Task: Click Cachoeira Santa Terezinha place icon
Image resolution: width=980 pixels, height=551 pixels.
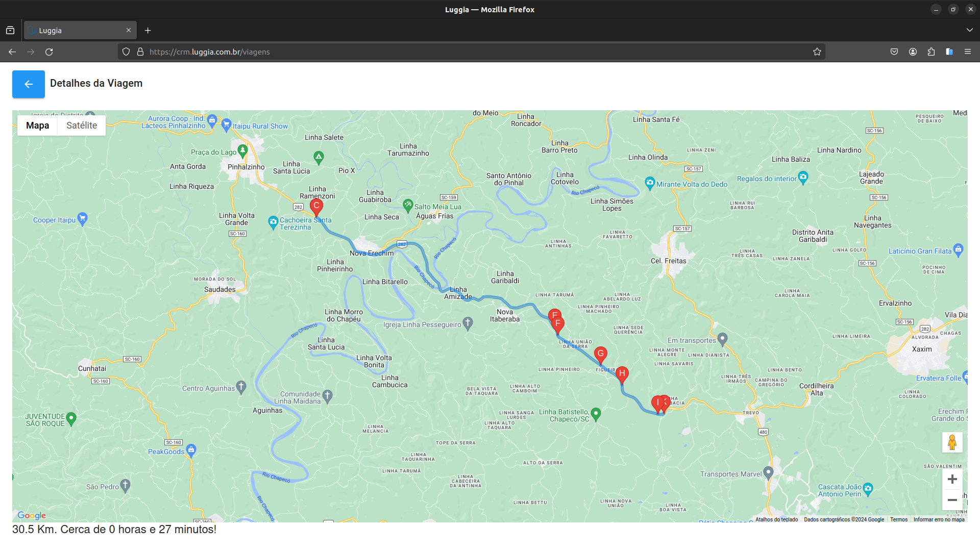Action: (x=273, y=222)
